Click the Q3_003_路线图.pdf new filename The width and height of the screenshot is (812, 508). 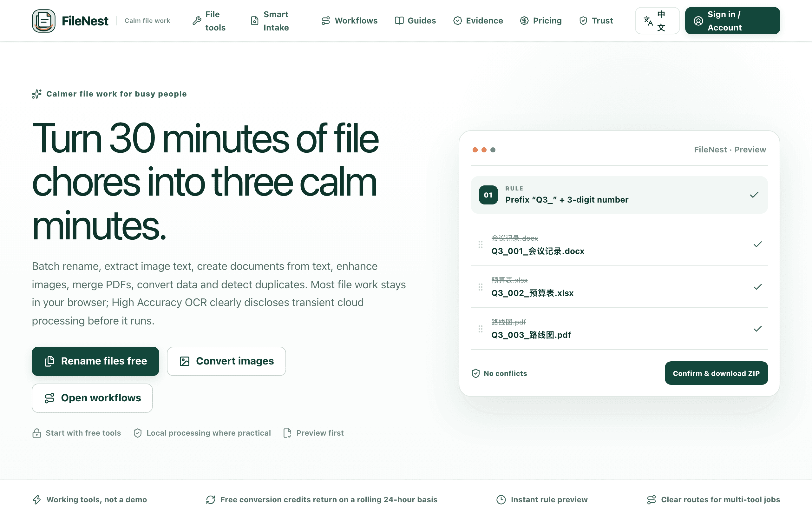[531, 335]
